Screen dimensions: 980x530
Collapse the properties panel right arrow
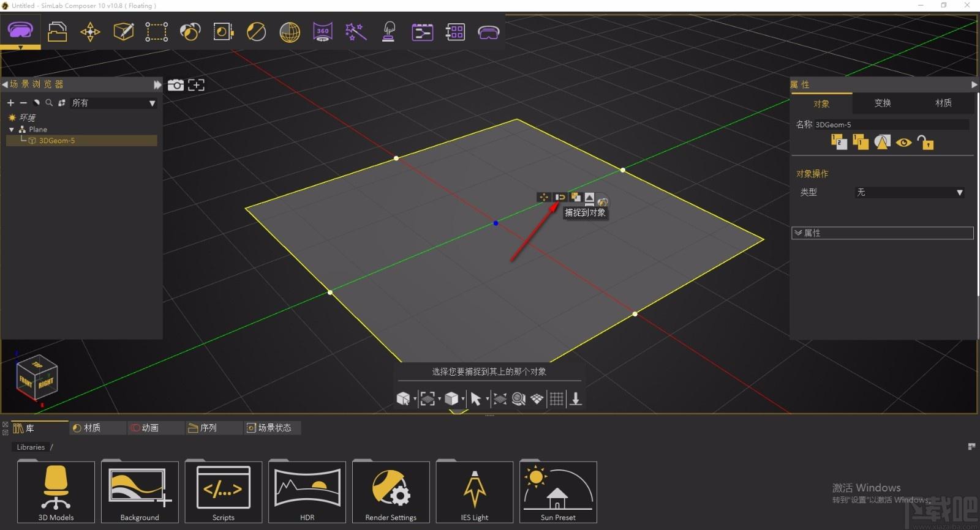[x=974, y=84]
